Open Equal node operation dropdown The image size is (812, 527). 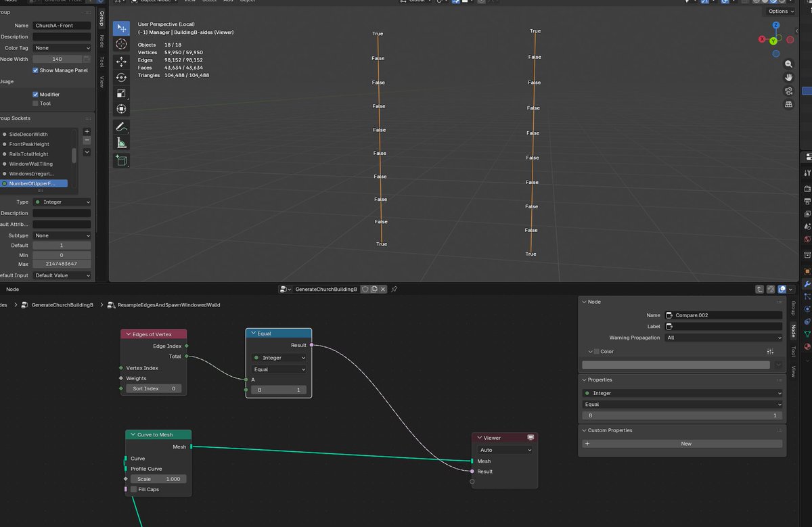[x=279, y=369]
